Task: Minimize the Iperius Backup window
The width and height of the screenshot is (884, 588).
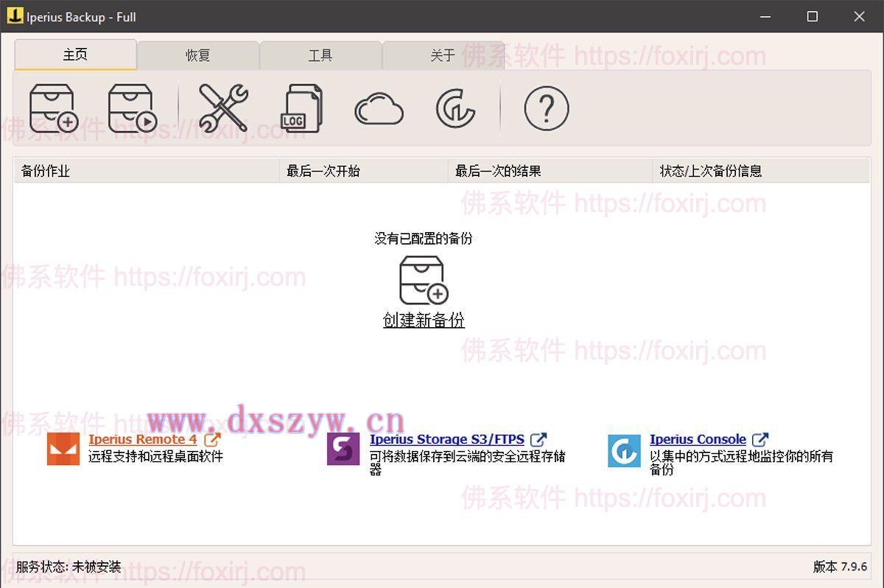Action: [x=766, y=16]
